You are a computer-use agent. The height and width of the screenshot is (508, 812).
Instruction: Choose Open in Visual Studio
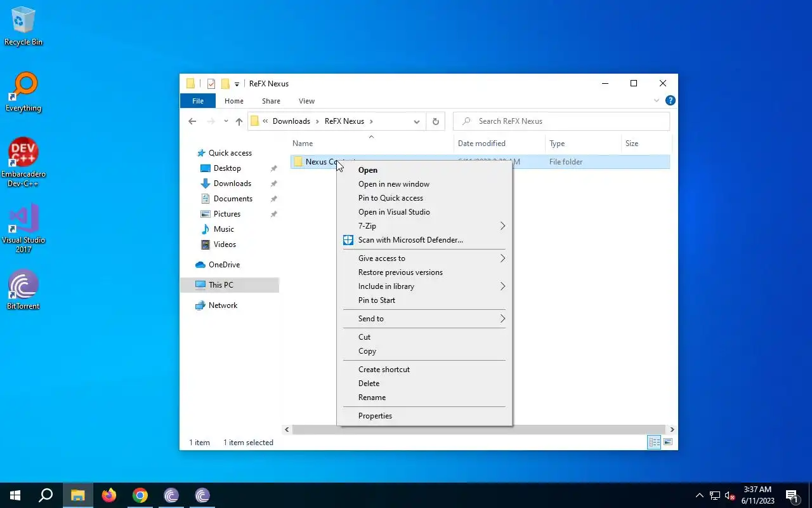[x=424, y=212]
